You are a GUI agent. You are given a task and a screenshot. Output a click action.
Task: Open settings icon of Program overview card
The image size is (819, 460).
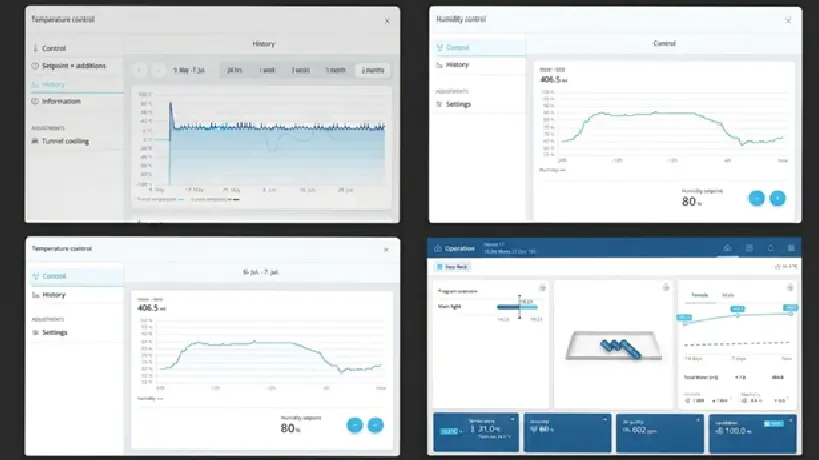[x=542, y=288]
